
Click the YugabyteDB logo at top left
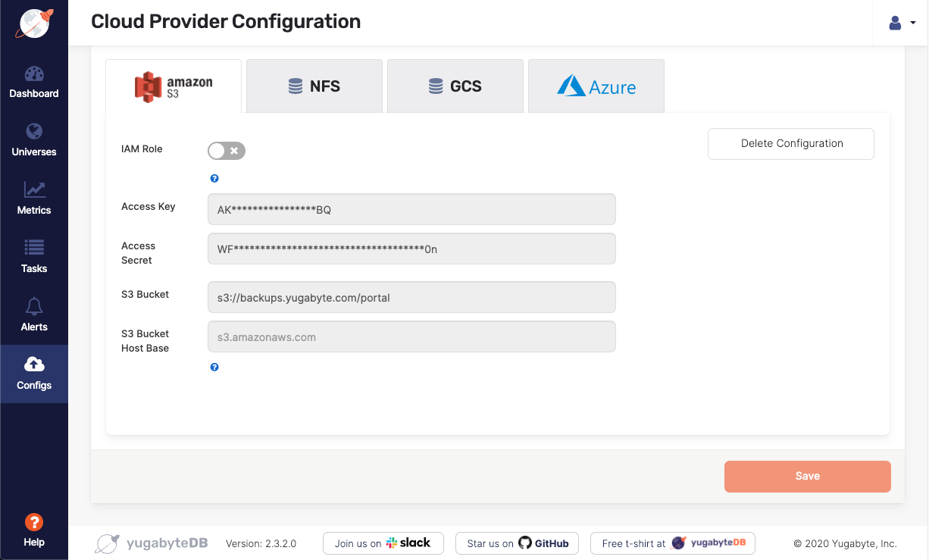pos(33,23)
